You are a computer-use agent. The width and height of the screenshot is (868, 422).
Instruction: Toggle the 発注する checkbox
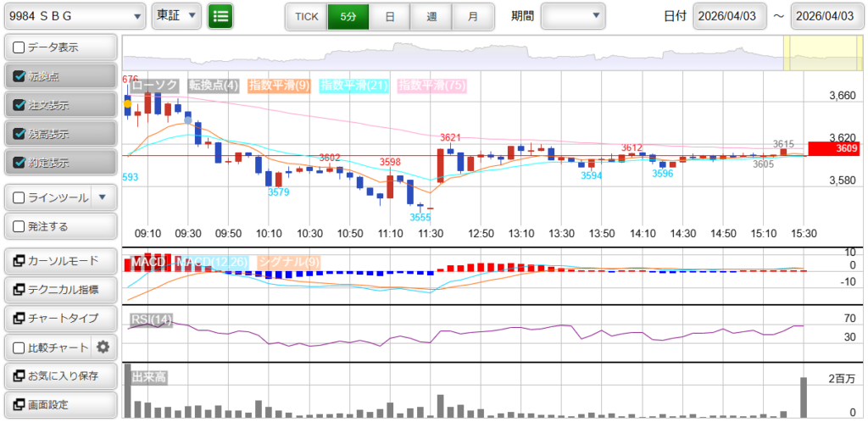click(19, 226)
